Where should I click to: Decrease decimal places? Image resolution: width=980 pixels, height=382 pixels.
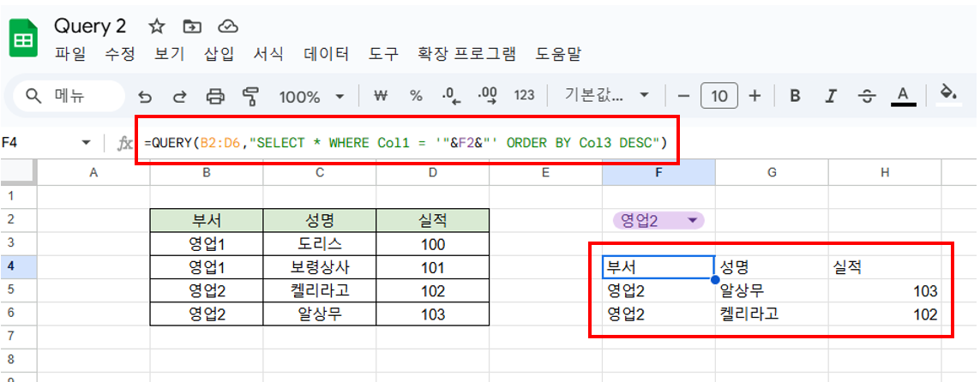(451, 96)
